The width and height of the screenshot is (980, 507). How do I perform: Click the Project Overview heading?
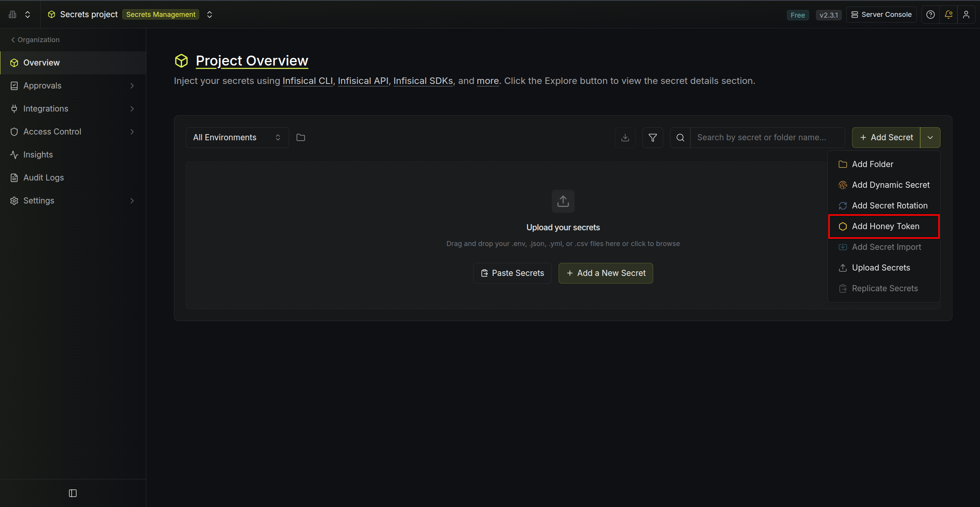click(252, 61)
